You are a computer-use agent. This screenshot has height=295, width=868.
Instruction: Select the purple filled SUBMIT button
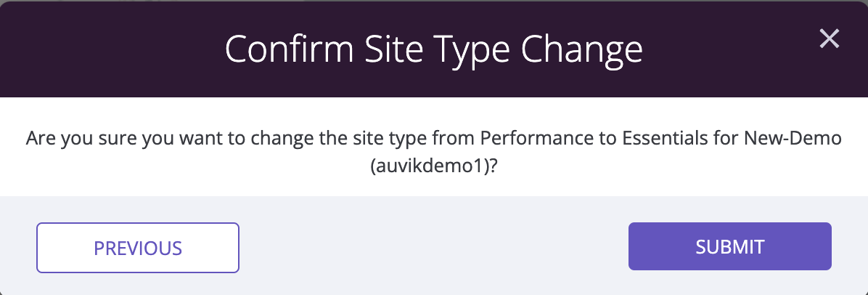pyautogui.click(x=729, y=246)
